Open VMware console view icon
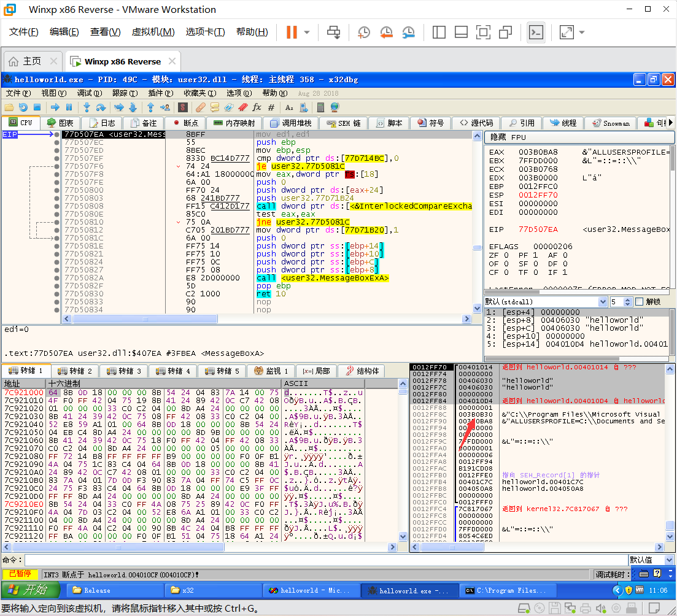 pyautogui.click(x=536, y=32)
